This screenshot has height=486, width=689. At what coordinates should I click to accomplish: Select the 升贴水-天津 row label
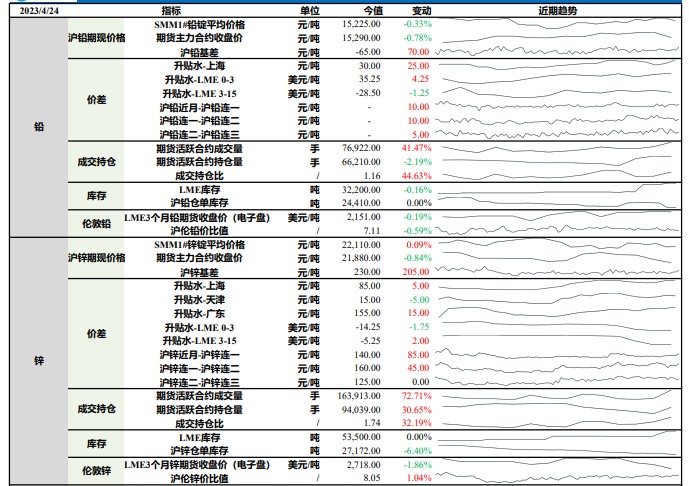coord(199,300)
